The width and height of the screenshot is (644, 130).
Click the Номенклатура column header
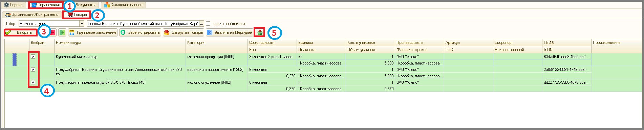120,43
